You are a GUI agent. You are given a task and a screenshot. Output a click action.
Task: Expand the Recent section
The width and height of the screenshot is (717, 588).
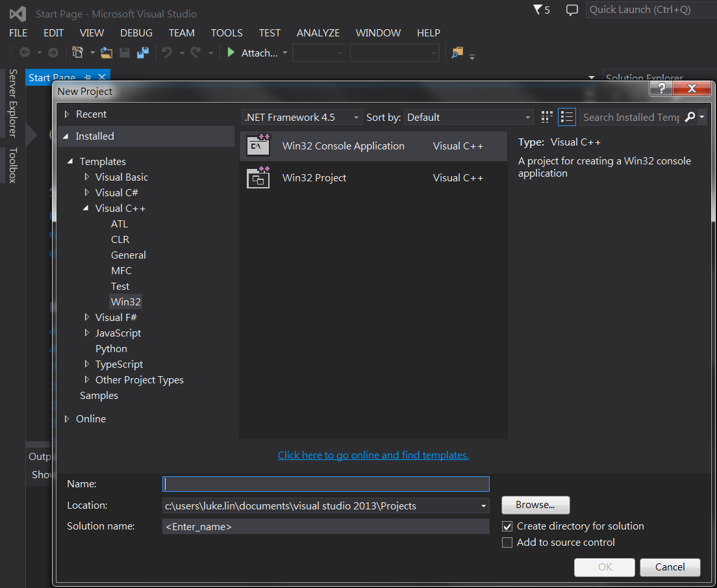tap(68, 114)
